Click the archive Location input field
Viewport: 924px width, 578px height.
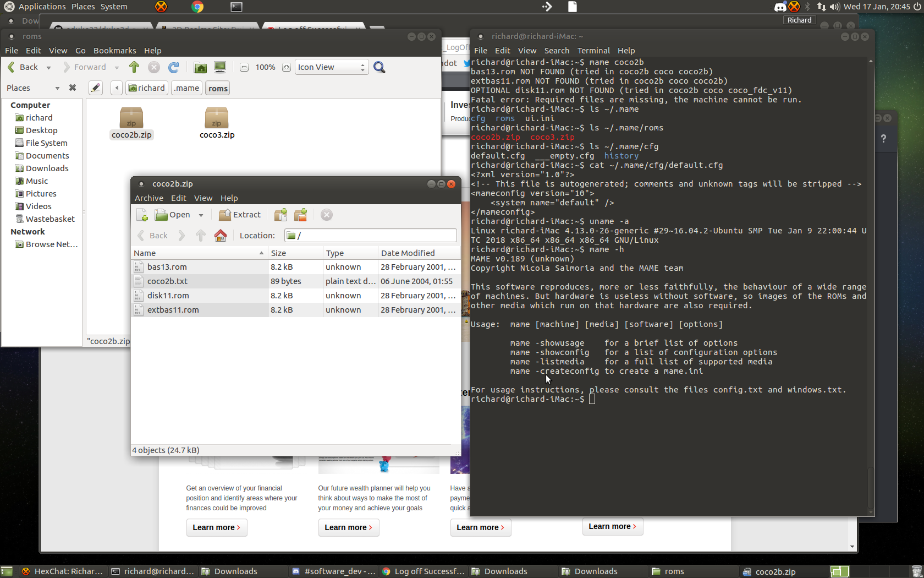click(x=370, y=236)
